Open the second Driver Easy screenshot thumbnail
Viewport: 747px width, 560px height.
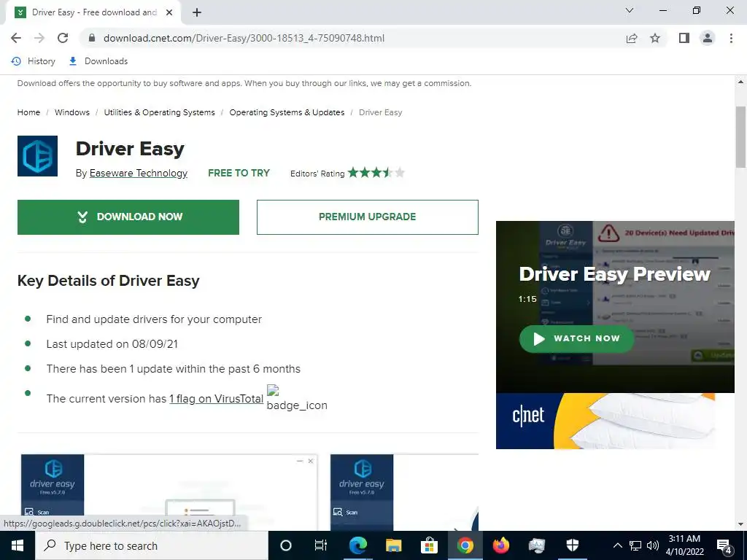point(404,492)
